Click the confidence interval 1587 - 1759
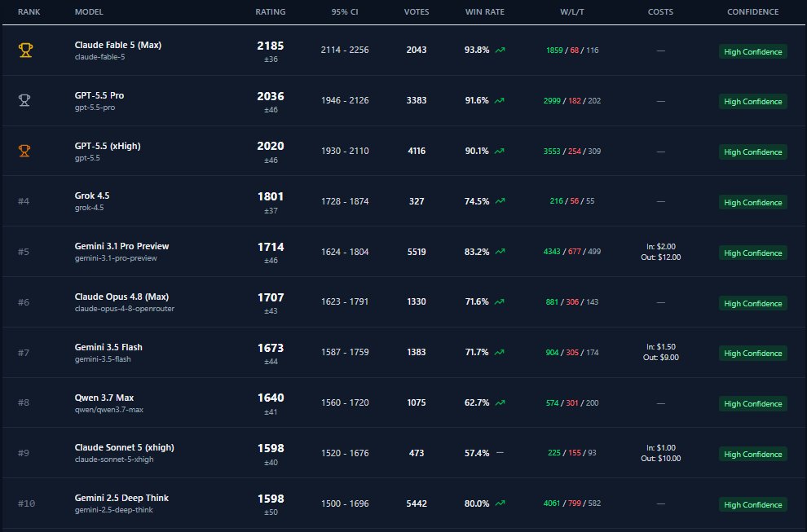 point(345,352)
